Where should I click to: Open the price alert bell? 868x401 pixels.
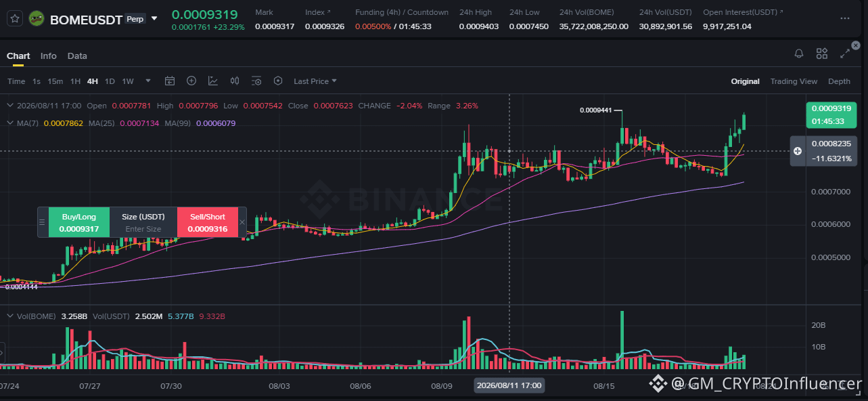(x=799, y=54)
